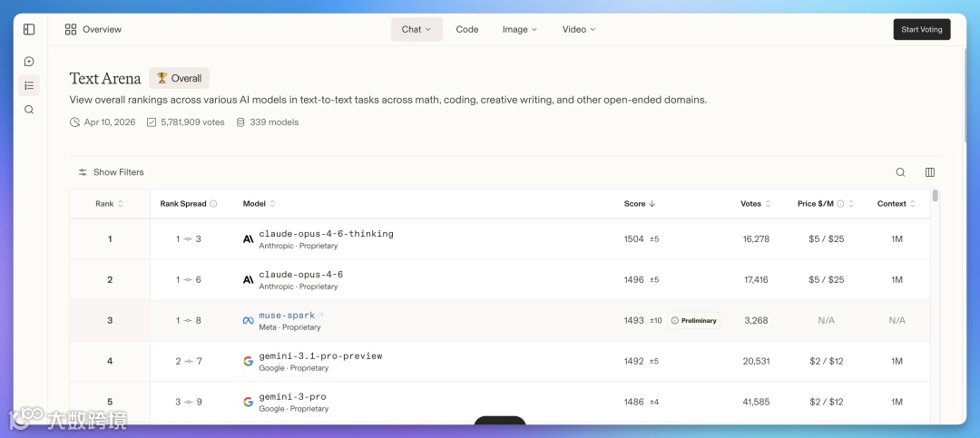Select the leaderboard list icon in sidebar
The width and height of the screenshot is (980, 438).
pyautogui.click(x=29, y=85)
